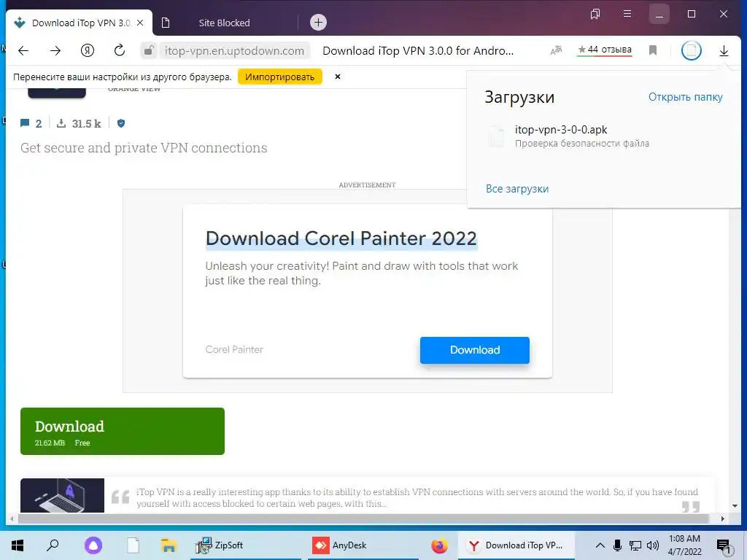Click the forward navigation arrow

click(55, 50)
